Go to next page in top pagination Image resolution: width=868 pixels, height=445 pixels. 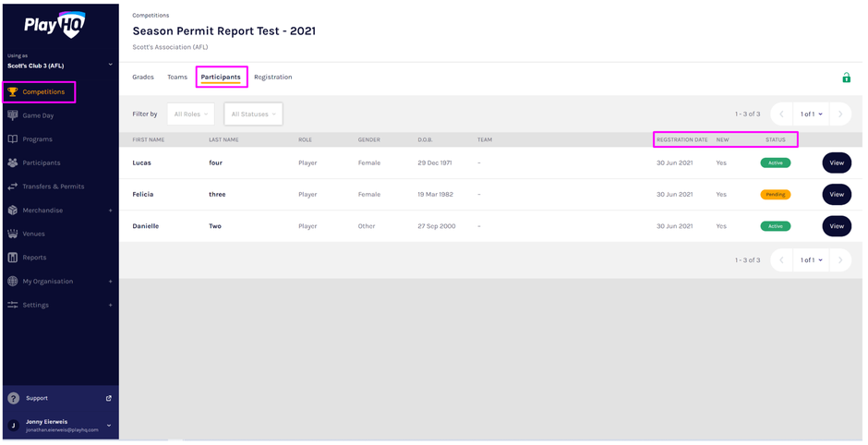click(x=839, y=114)
